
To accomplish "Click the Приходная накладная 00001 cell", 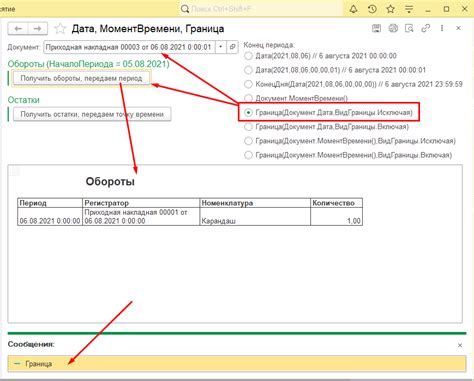I will point(141,217).
